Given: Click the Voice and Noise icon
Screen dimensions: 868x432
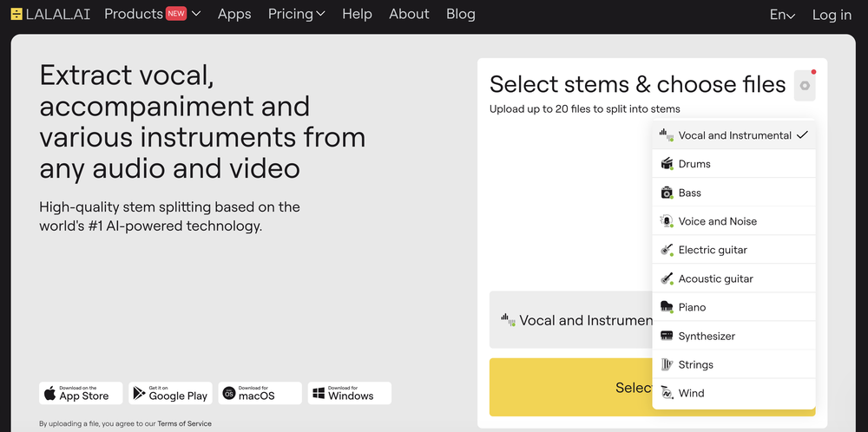Looking at the screenshot, I should 667,221.
